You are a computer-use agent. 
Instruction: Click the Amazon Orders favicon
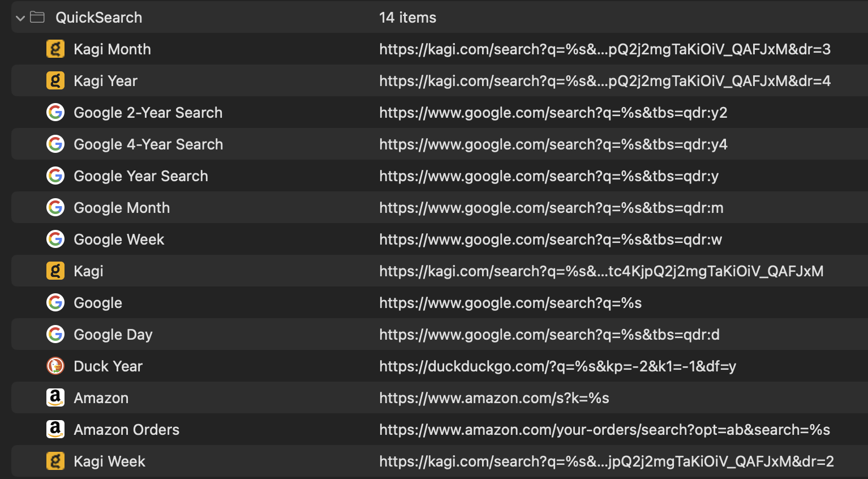coord(55,430)
